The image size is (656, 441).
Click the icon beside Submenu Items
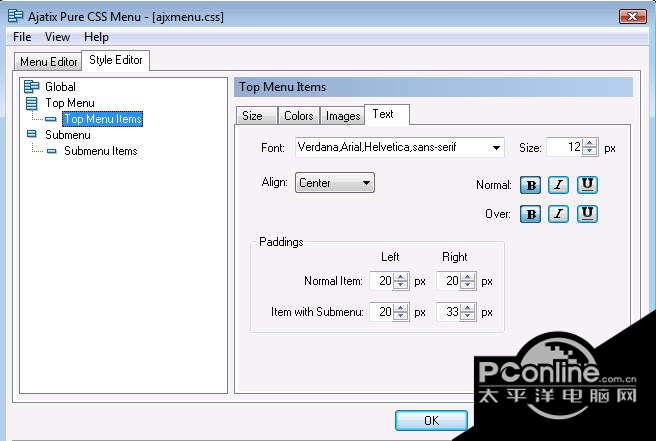[x=51, y=151]
